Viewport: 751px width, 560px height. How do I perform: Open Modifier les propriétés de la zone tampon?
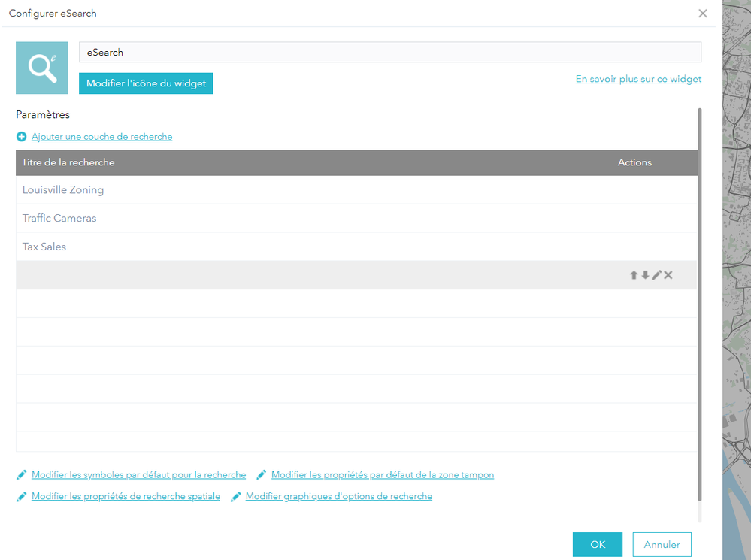383,475
